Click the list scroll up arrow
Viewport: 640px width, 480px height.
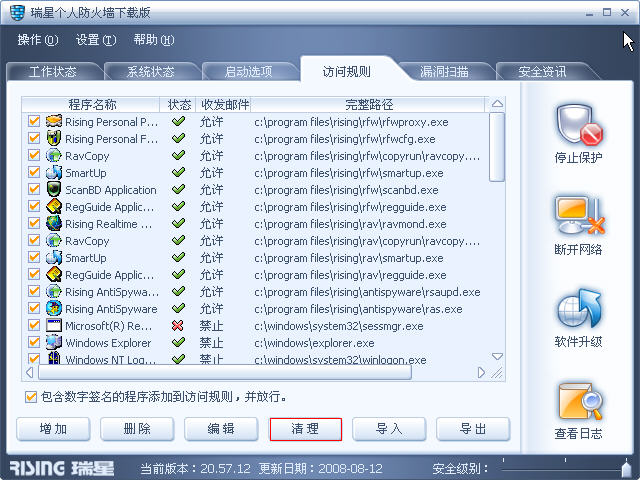click(x=497, y=104)
